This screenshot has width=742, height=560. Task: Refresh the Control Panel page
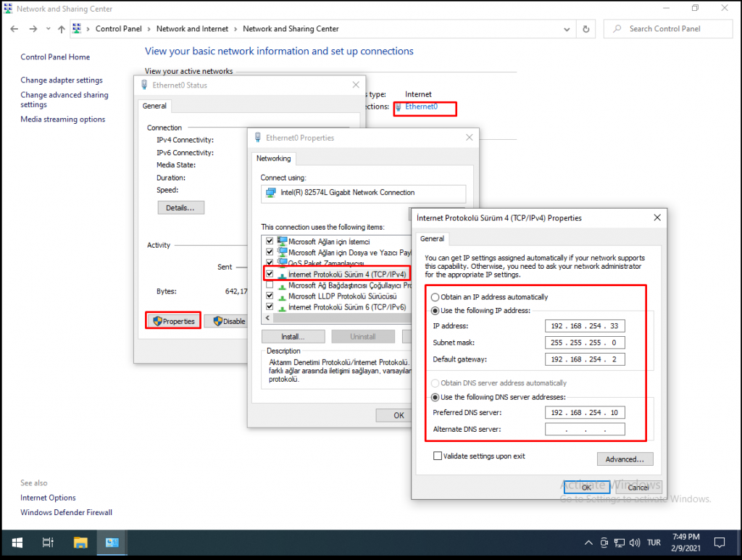[586, 28]
